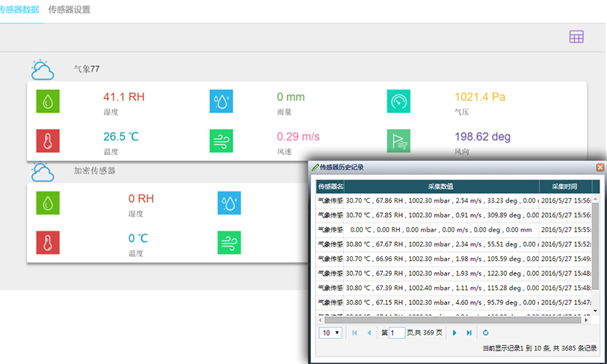Click the rainfall droplets icon for 0 mm
This screenshot has width=607, height=364.
pos(221,101)
